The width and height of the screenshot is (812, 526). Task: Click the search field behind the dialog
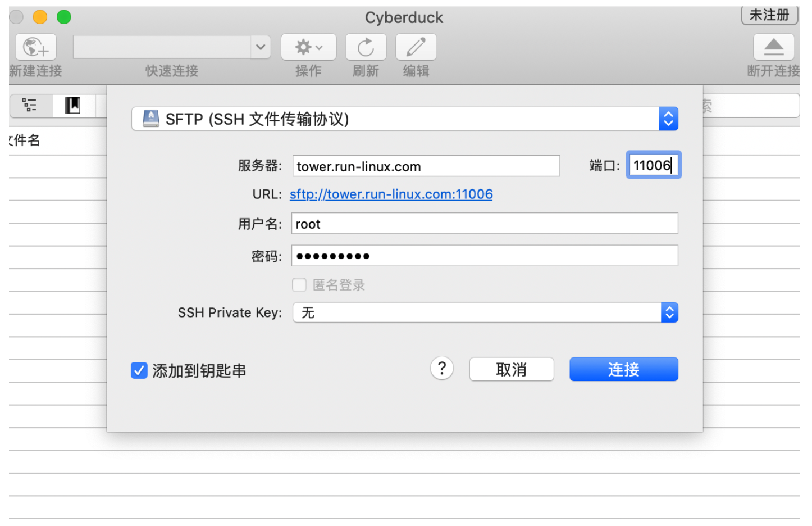751,106
